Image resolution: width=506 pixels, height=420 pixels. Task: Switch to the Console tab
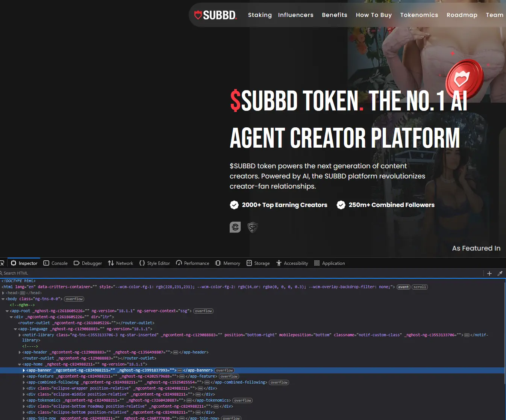(x=56, y=263)
